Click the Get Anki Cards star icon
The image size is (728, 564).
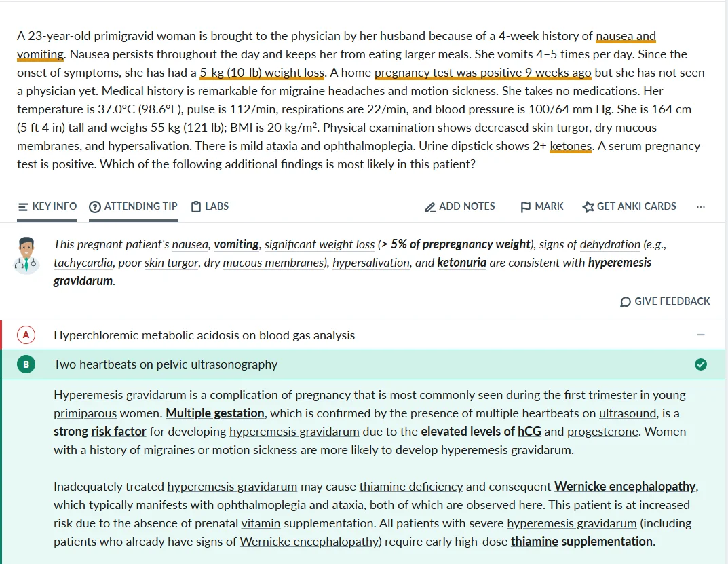click(588, 207)
